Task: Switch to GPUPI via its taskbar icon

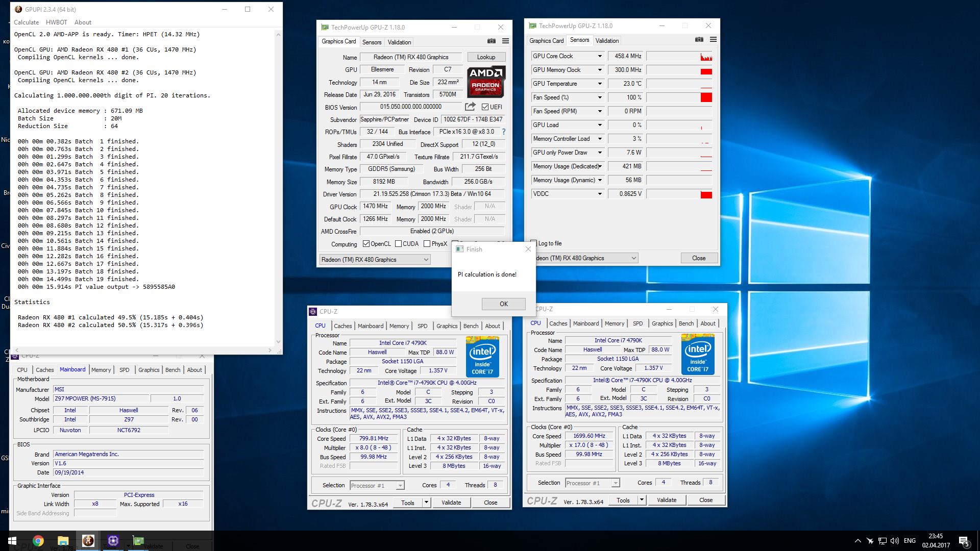Action: pyautogui.click(x=88, y=541)
